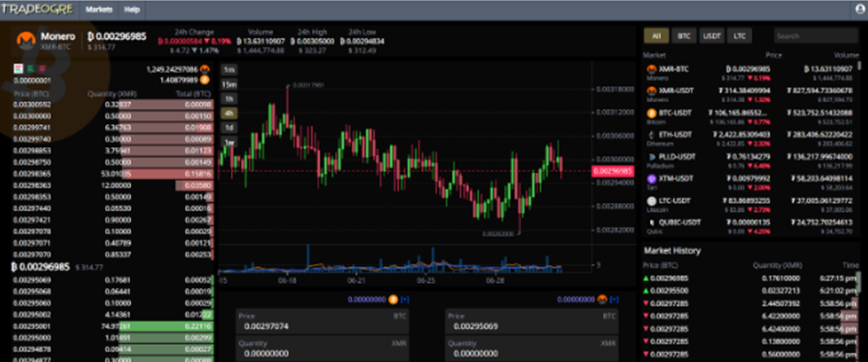This screenshot has height=362, width=868.
Task: Sort market list by Price header
Action: pyautogui.click(x=774, y=55)
